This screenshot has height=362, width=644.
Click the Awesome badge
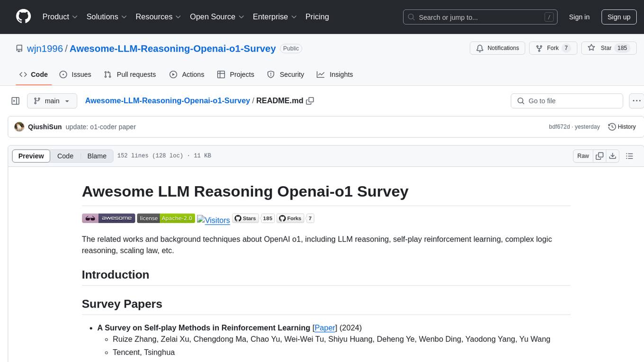point(108,218)
